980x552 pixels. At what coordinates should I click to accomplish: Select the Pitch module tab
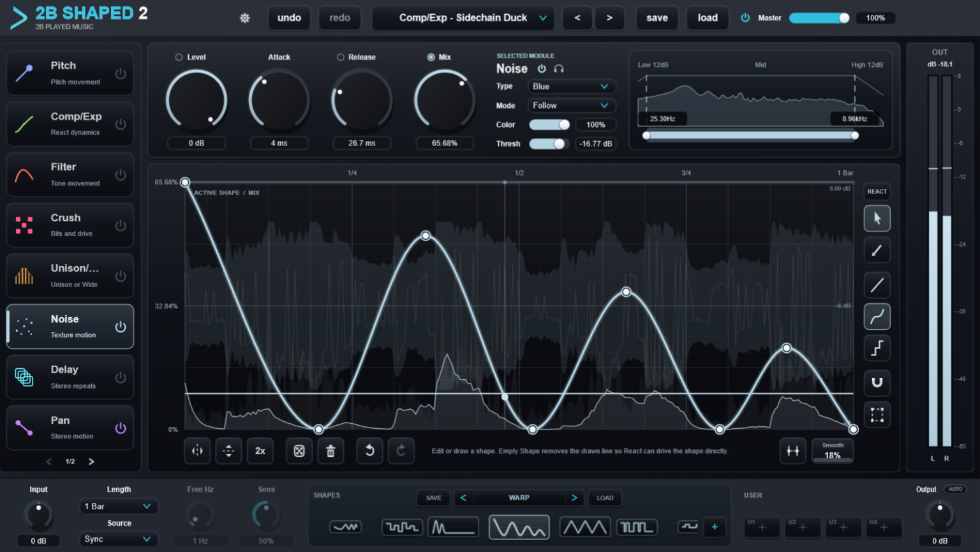(70, 73)
